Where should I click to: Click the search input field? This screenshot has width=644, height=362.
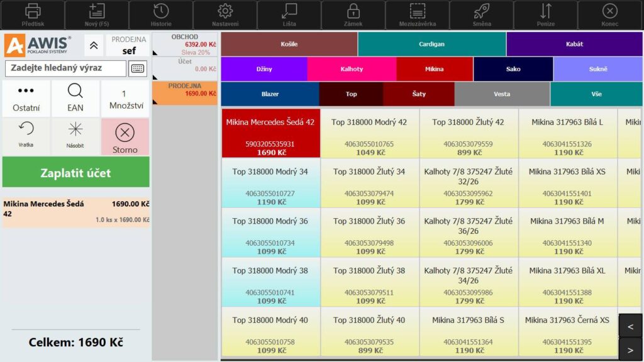(65, 69)
